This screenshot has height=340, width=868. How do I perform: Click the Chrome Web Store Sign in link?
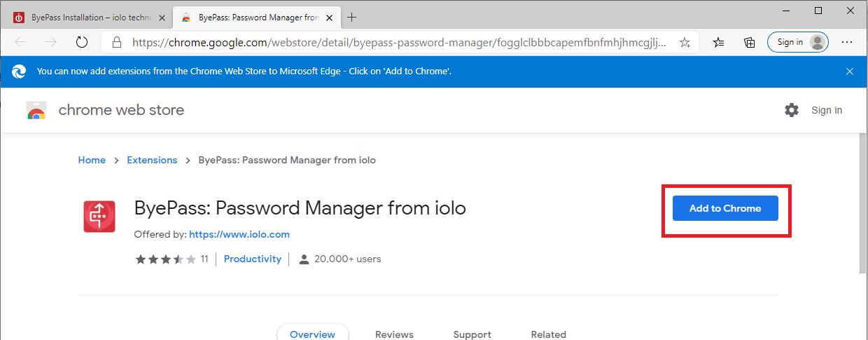click(827, 110)
